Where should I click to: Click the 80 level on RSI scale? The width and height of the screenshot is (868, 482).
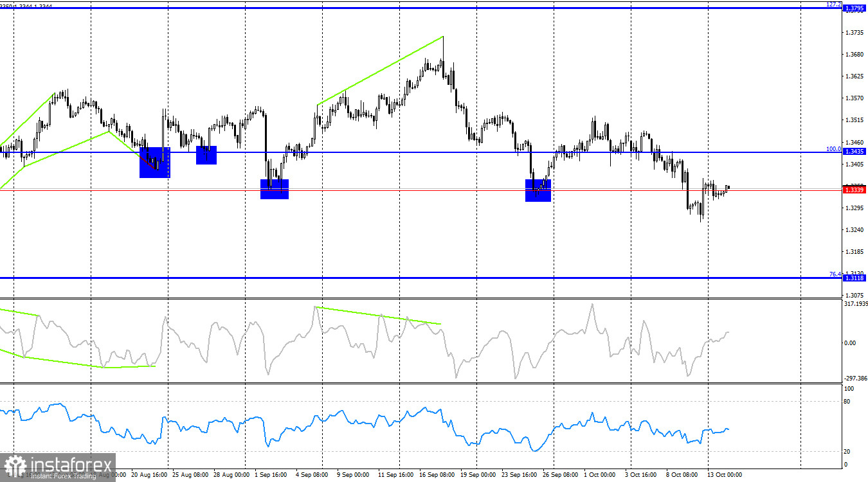point(847,402)
